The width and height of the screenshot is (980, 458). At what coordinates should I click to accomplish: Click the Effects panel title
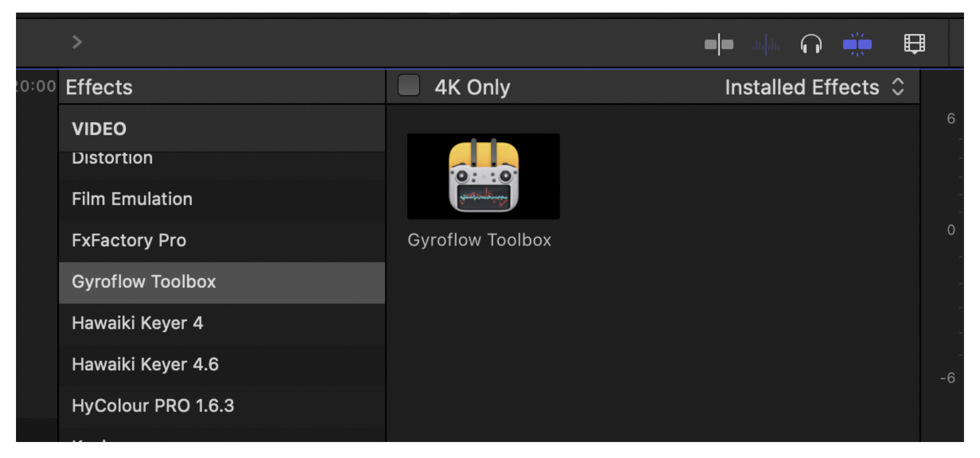click(99, 87)
